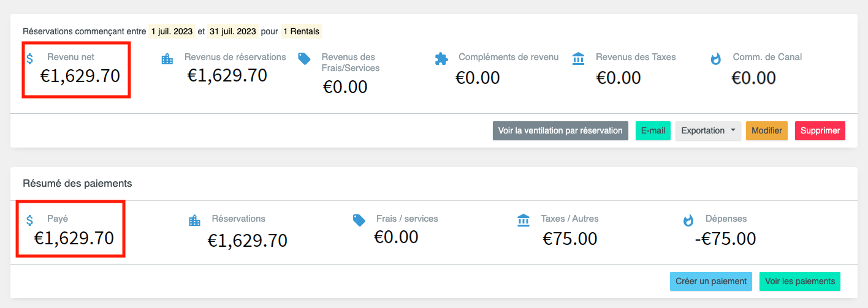Send the report via E-mail button

653,131
